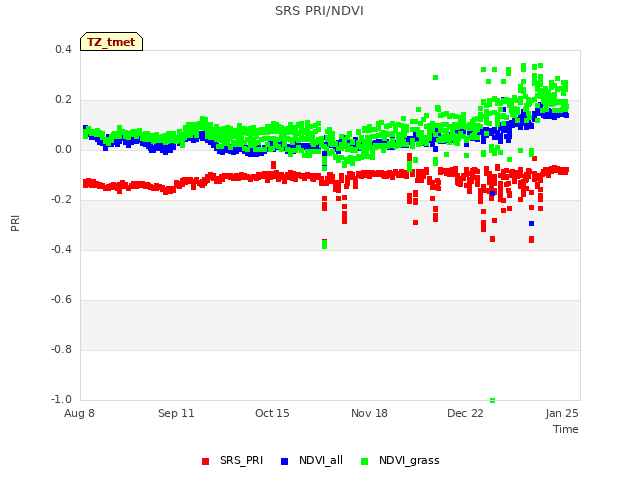Click the chart title SRS PRI/NDVI

319,11
